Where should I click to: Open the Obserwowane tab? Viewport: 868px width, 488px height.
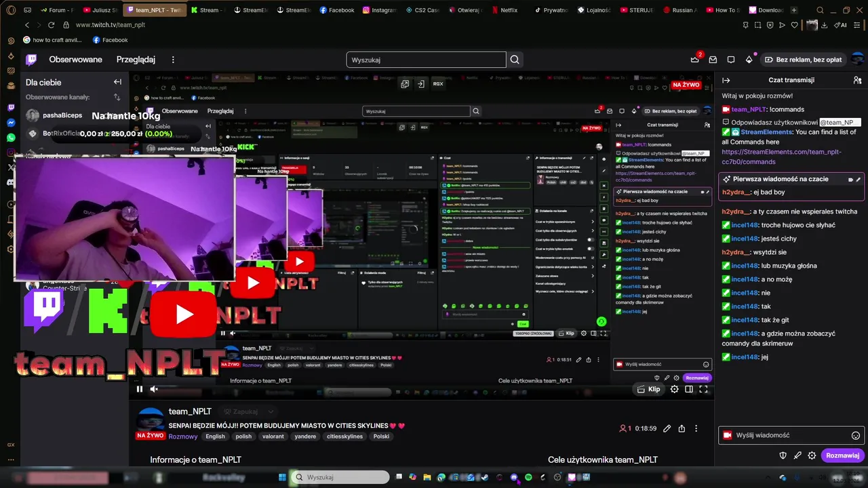point(75,60)
